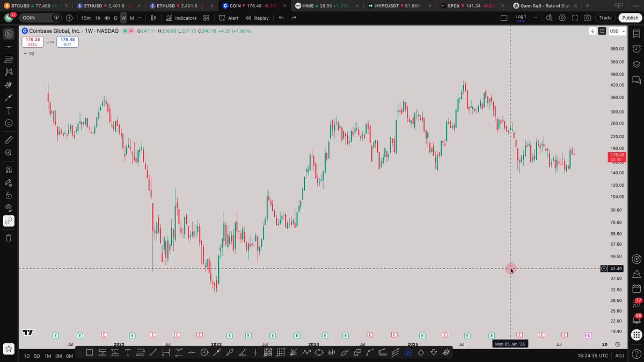Viewport: 644px width, 362px height.
Task: Click the 176.48 BUY button
Action: [x=68, y=41]
